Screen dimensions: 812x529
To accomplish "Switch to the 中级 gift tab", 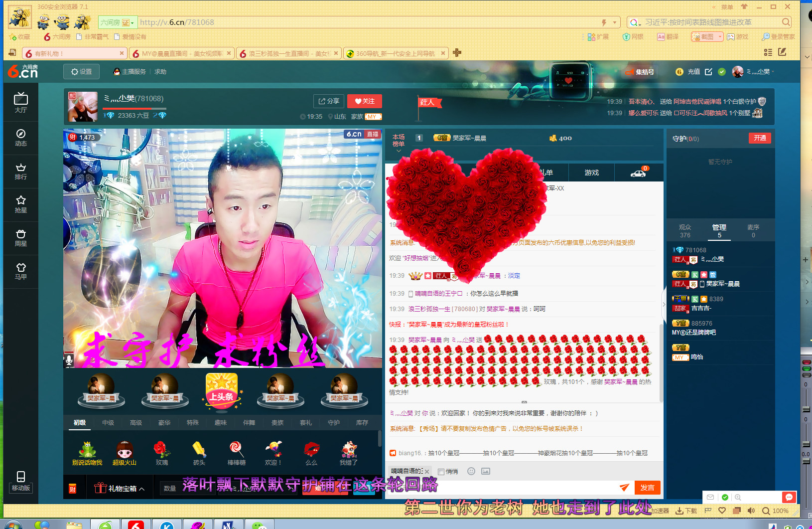I will click(x=108, y=422).
